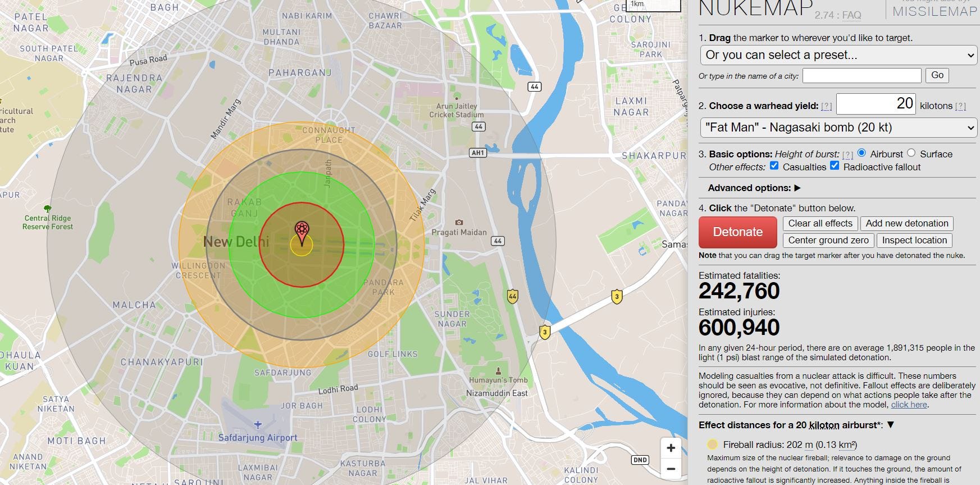The image size is (980, 485).
Task: Click the Pragati Maidan camera icon
Action: click(x=459, y=222)
